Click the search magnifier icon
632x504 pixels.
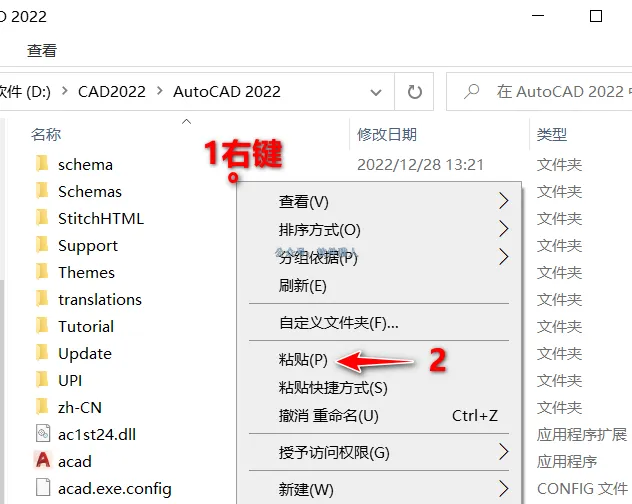click(x=471, y=92)
